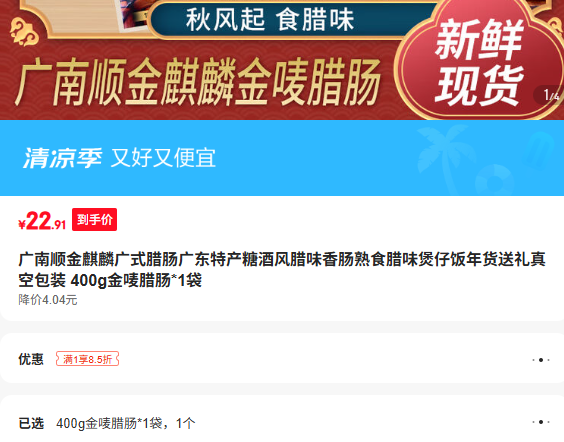This screenshot has height=442, width=564.
Task: Open the 广南顺金麒麟金唛腊肠 product banner image
Action: point(282,60)
